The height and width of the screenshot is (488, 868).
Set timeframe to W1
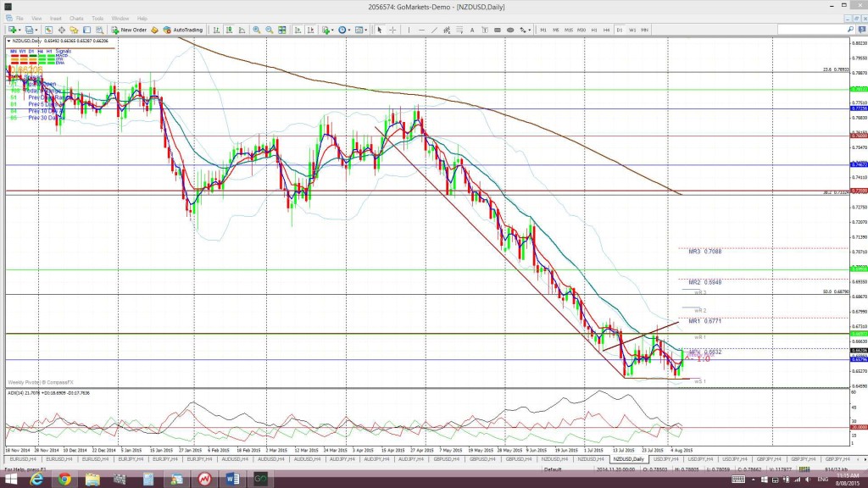coord(632,30)
